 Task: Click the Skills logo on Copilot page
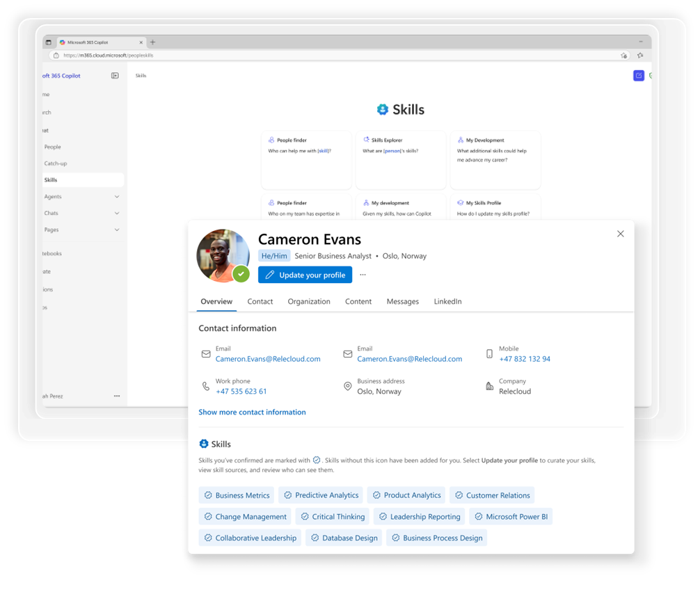(383, 109)
